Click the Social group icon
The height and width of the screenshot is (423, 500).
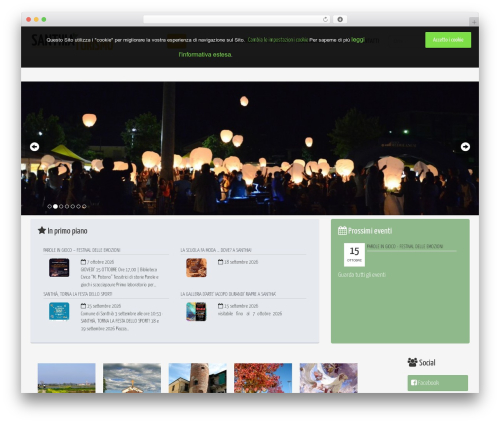(x=413, y=362)
